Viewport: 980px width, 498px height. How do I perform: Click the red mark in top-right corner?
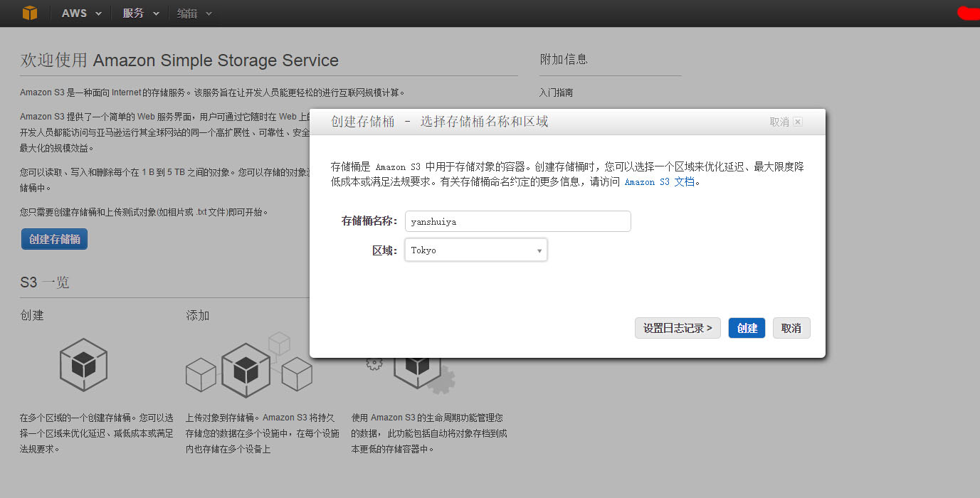968,12
